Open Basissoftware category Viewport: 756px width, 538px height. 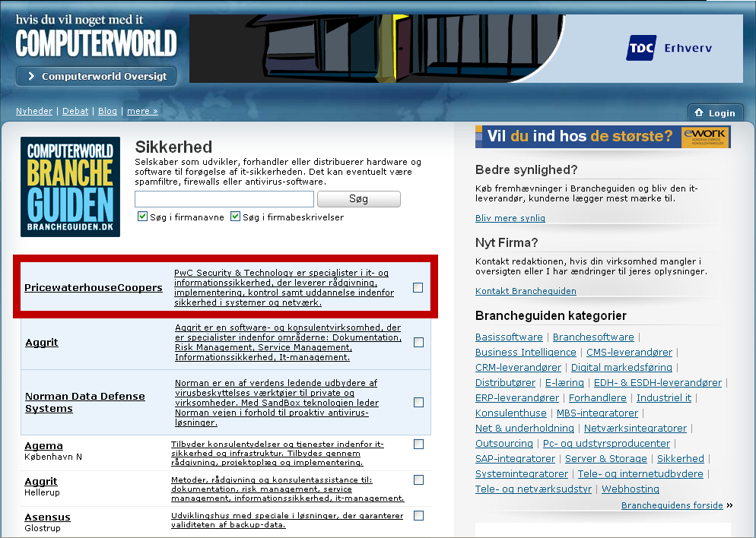[x=509, y=337]
